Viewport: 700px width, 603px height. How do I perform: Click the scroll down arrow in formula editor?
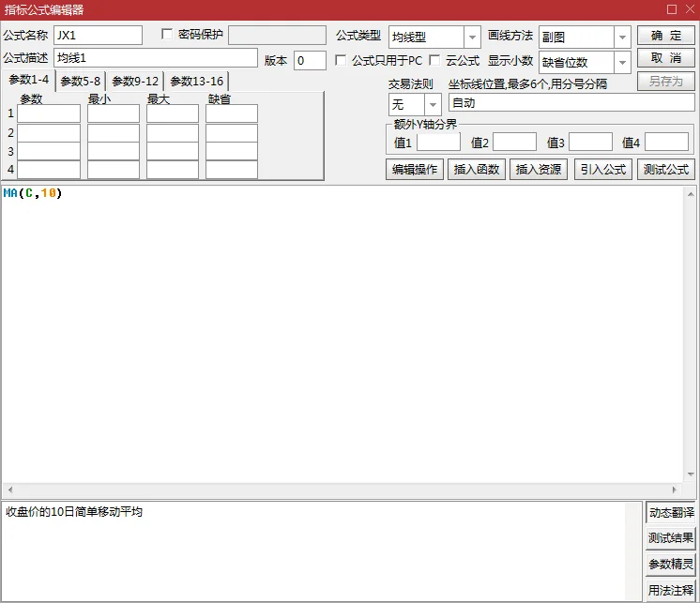pos(691,475)
